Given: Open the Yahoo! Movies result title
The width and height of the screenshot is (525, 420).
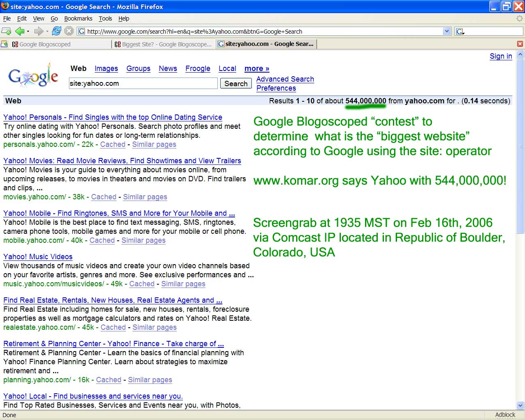Looking at the screenshot, I should [122, 161].
